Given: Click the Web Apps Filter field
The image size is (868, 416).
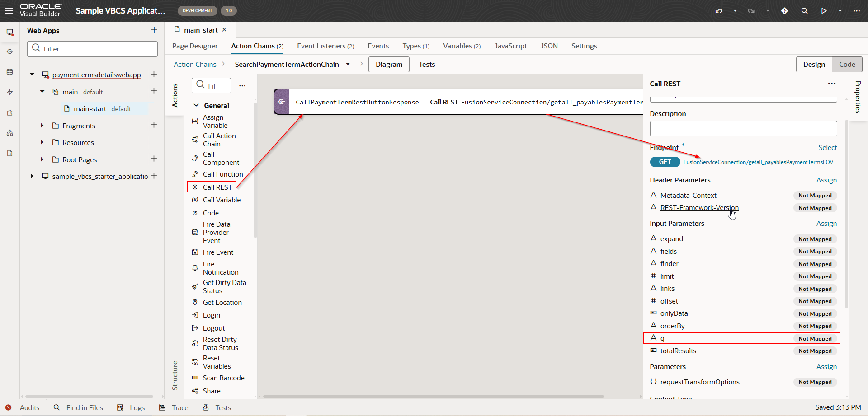Looking at the screenshot, I should pyautogui.click(x=93, y=49).
